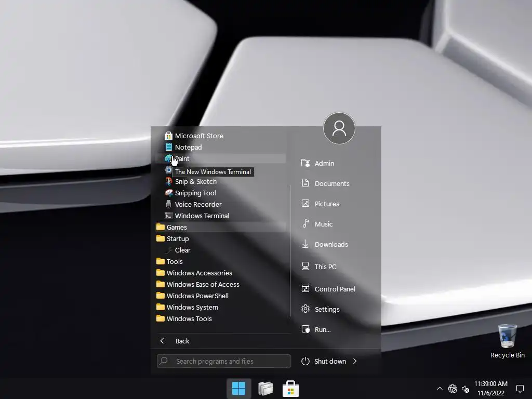This screenshot has height=399, width=532.
Task: Open the Paint app entry
Action: pyautogui.click(x=220, y=158)
